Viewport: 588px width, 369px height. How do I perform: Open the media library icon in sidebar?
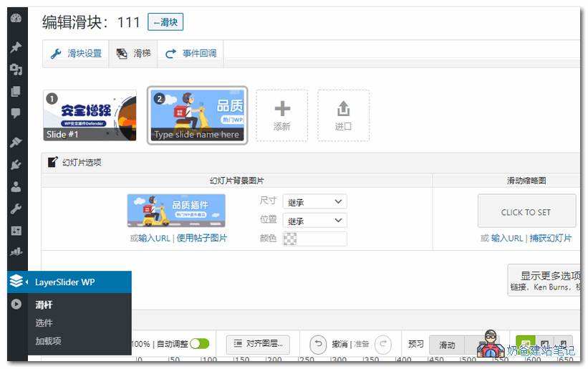16,70
